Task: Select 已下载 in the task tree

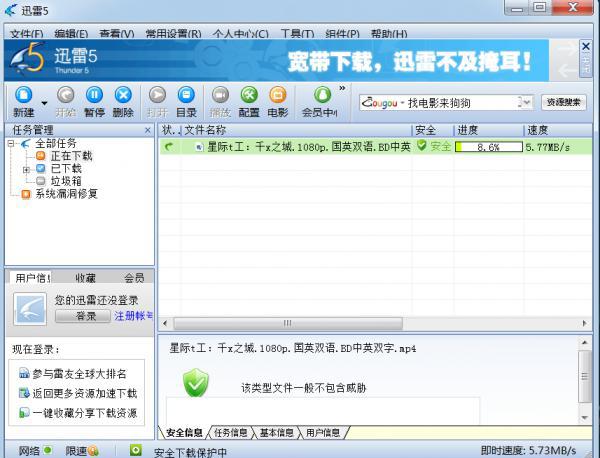Action: coord(66,168)
